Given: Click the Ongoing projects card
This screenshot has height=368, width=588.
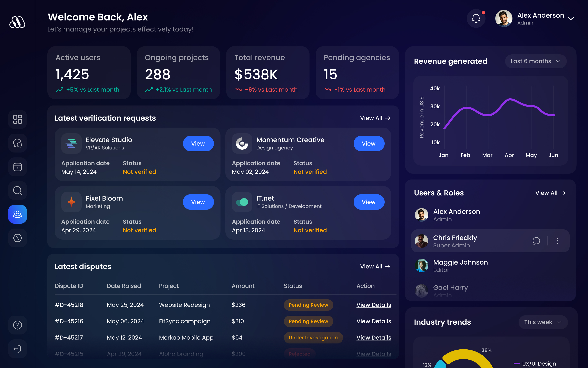Looking at the screenshot, I should (178, 73).
